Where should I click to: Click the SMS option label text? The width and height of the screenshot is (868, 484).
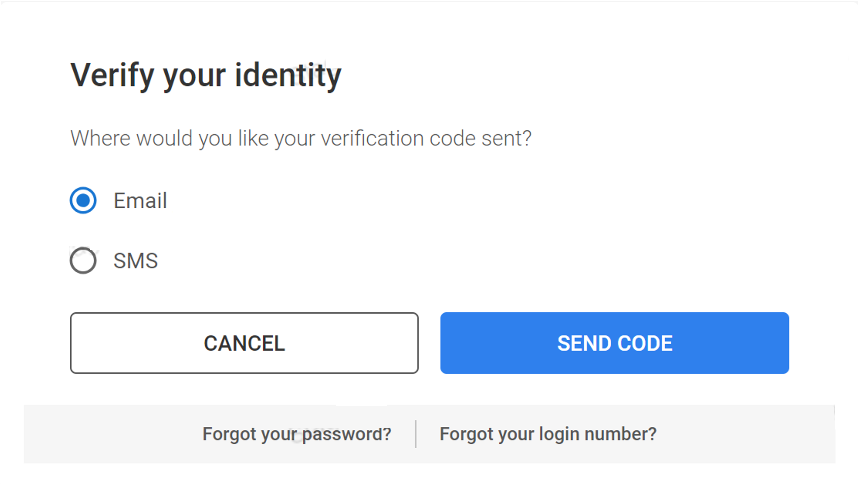pyautogui.click(x=135, y=261)
